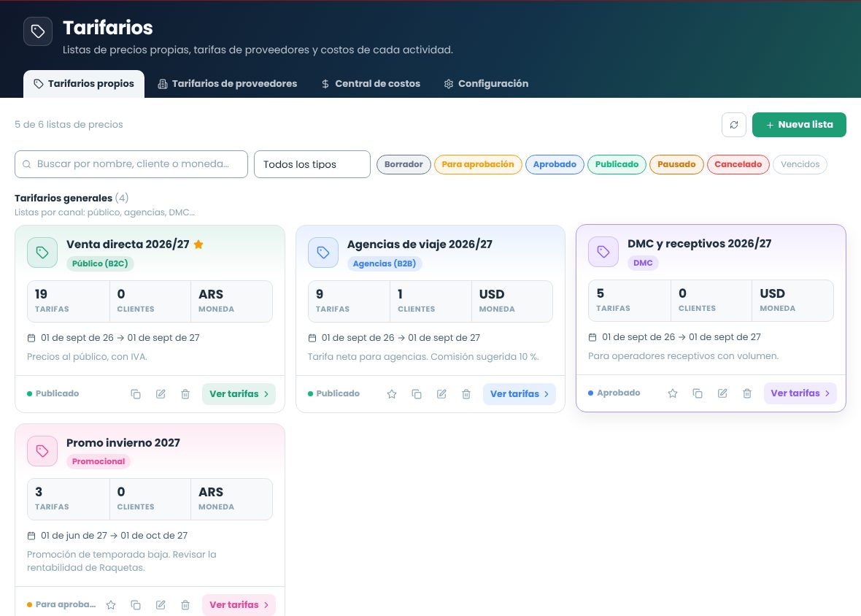The height and width of the screenshot is (616, 861).
Task: Toggle the Borrador status filter
Action: pyautogui.click(x=404, y=164)
